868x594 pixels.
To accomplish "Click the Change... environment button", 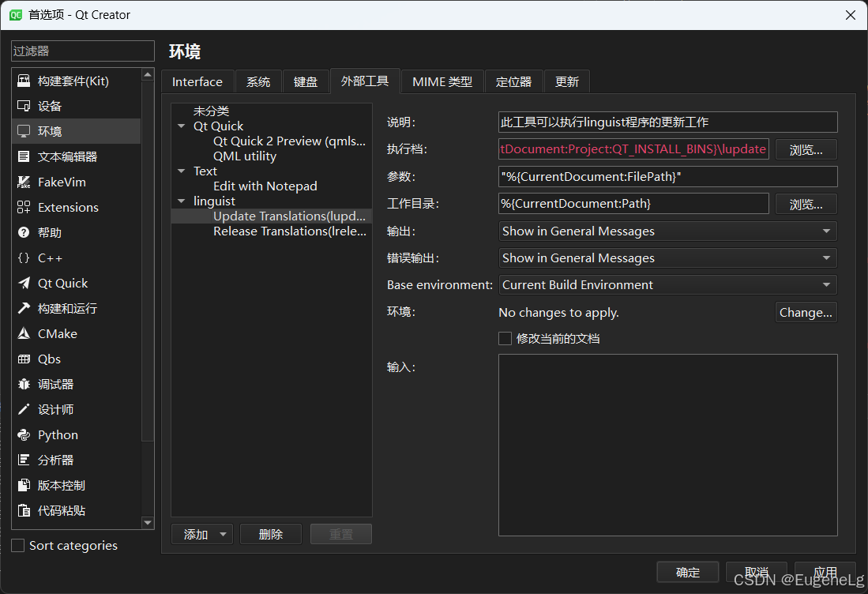I will coord(806,312).
